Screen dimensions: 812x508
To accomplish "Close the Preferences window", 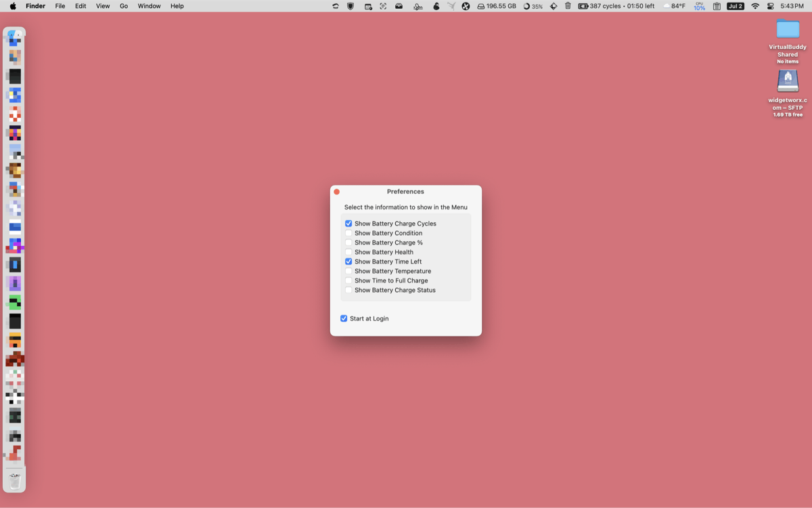I will 337,192.
